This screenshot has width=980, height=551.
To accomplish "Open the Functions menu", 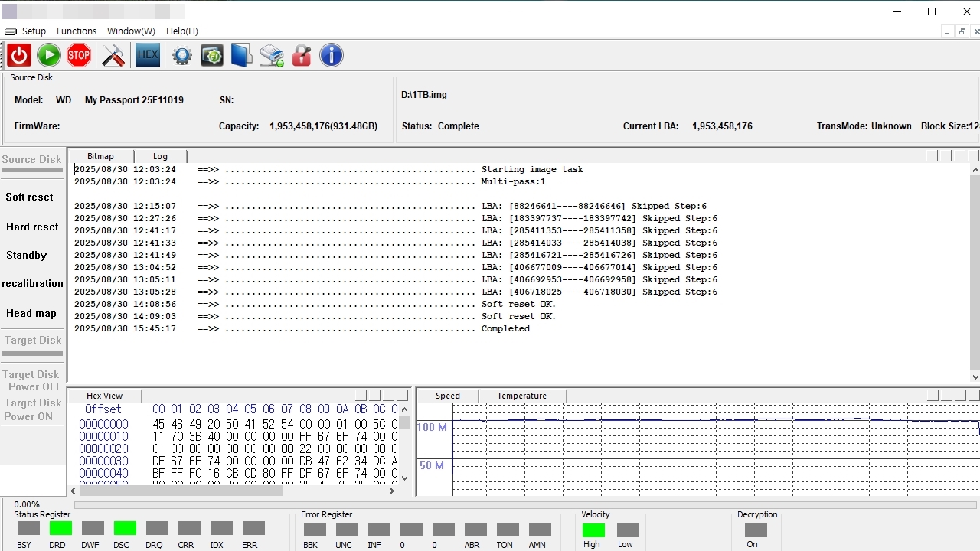I will tap(77, 31).
